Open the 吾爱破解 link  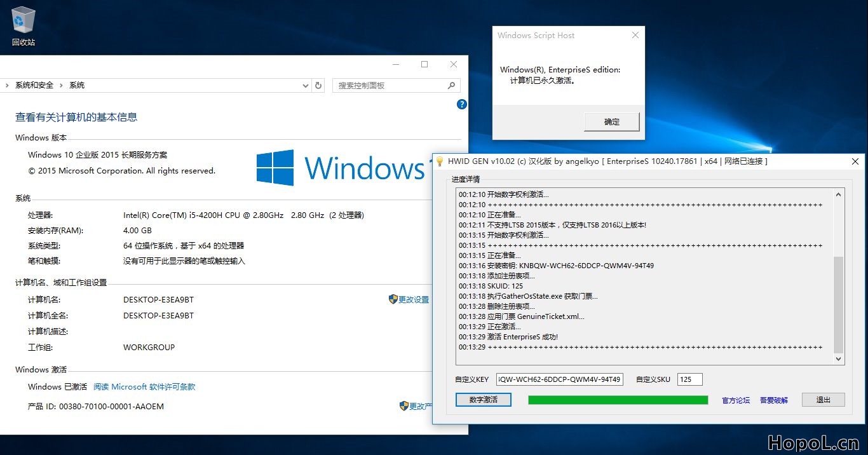pos(774,400)
